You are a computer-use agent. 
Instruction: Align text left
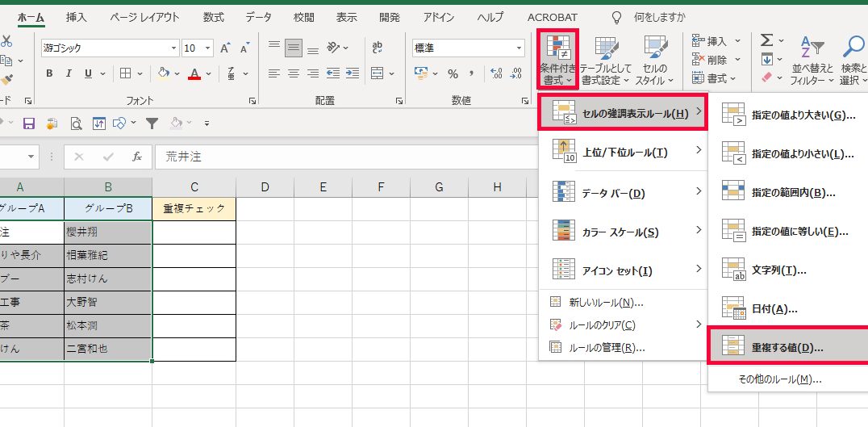pos(274,73)
